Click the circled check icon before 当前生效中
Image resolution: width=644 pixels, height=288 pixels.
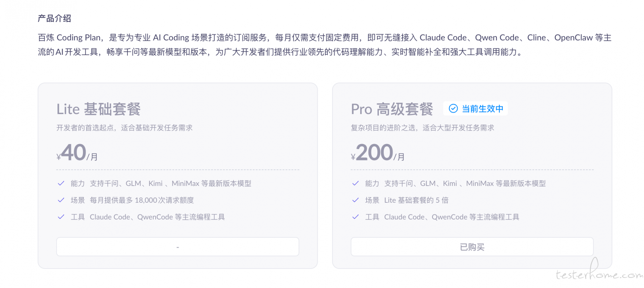pos(453,108)
